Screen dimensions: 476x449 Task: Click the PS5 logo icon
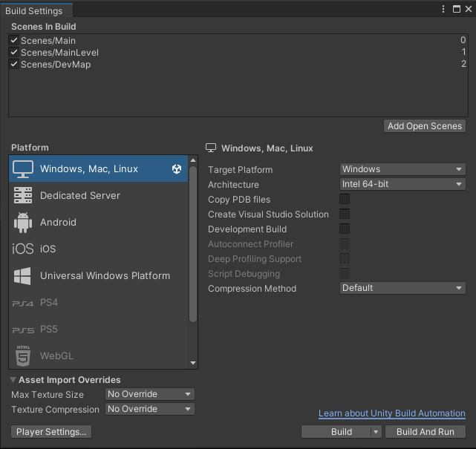(x=23, y=330)
